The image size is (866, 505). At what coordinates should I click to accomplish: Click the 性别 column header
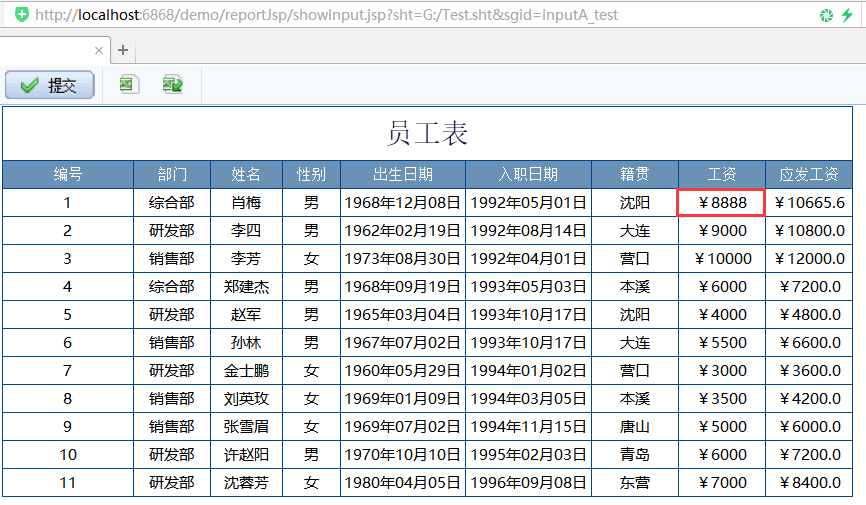pyautogui.click(x=311, y=175)
